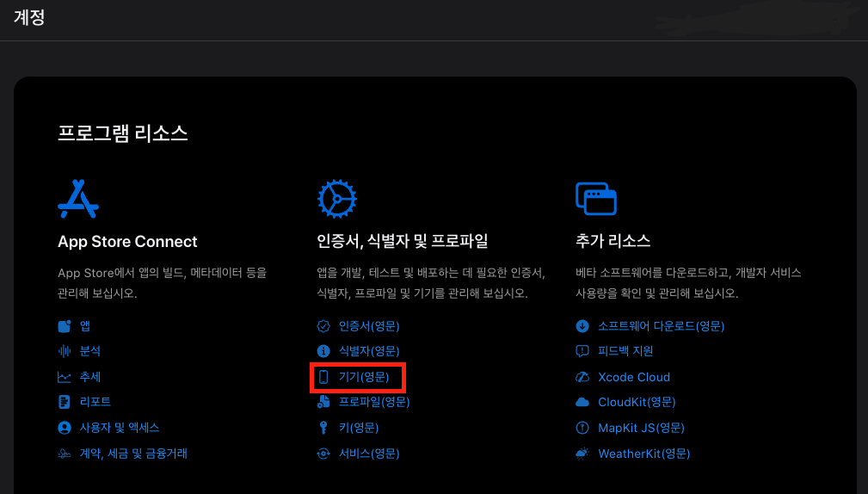This screenshot has width=868, height=494.
Task: Click the checkmark seal icon beside 인증서(영문)
Action: [x=323, y=326]
